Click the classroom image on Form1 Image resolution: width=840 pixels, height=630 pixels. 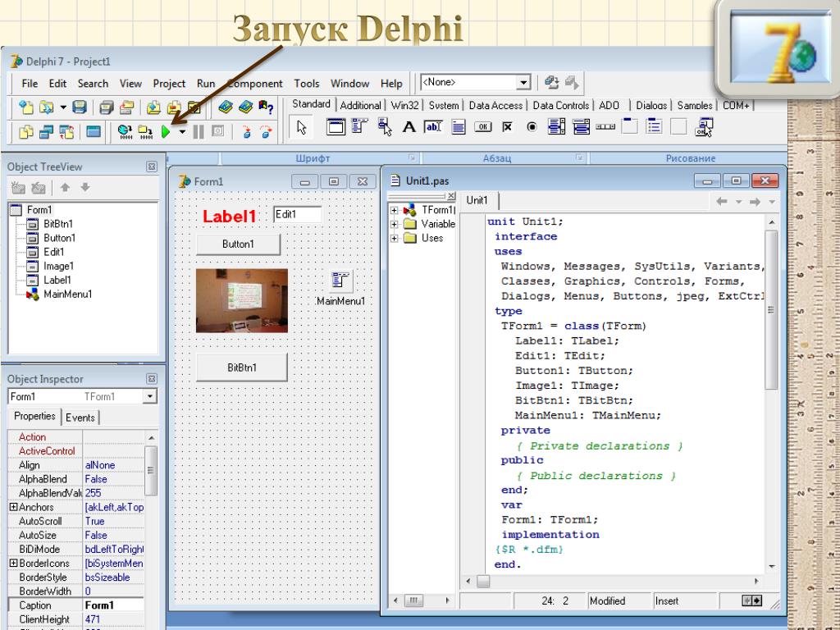click(x=242, y=300)
